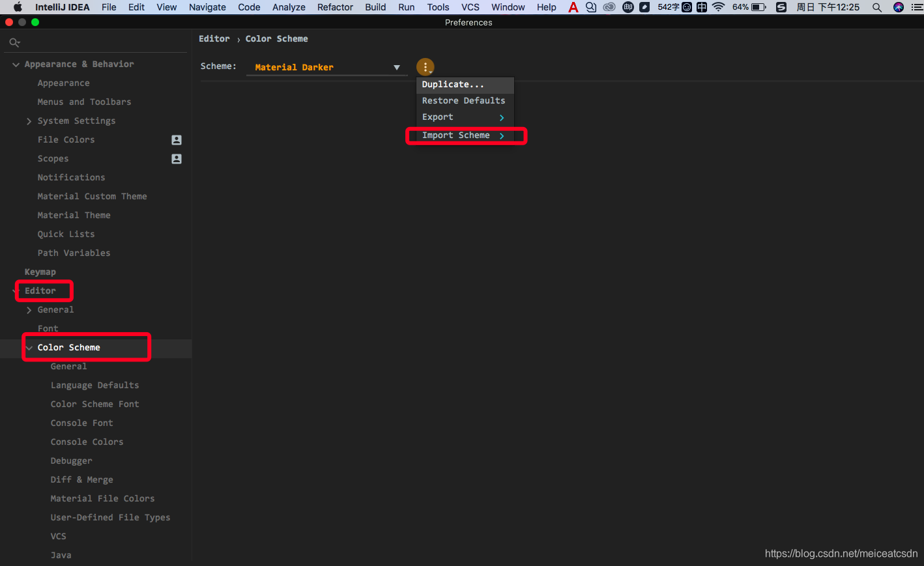The height and width of the screenshot is (566, 924).
Task: Click the Sogou input method icon
Action: tap(781, 7)
